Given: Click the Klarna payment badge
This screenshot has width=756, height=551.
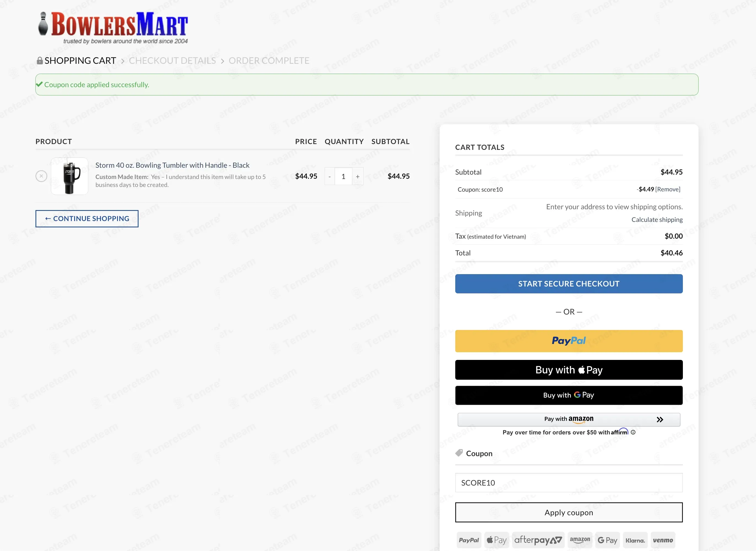Looking at the screenshot, I should click(x=635, y=540).
